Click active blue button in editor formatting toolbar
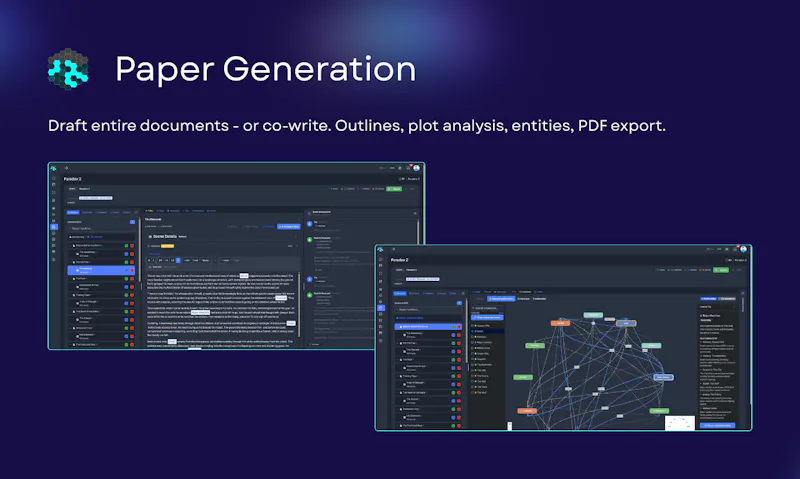 (178, 260)
